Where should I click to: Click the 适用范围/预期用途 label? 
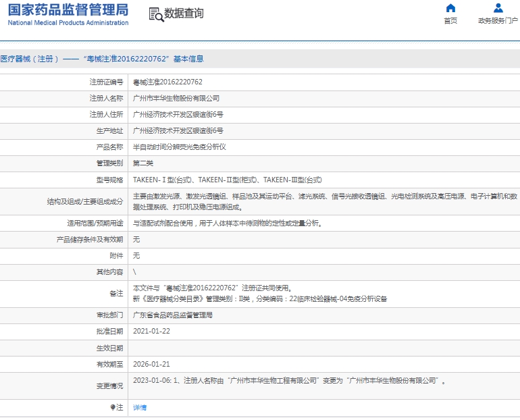click(x=95, y=223)
